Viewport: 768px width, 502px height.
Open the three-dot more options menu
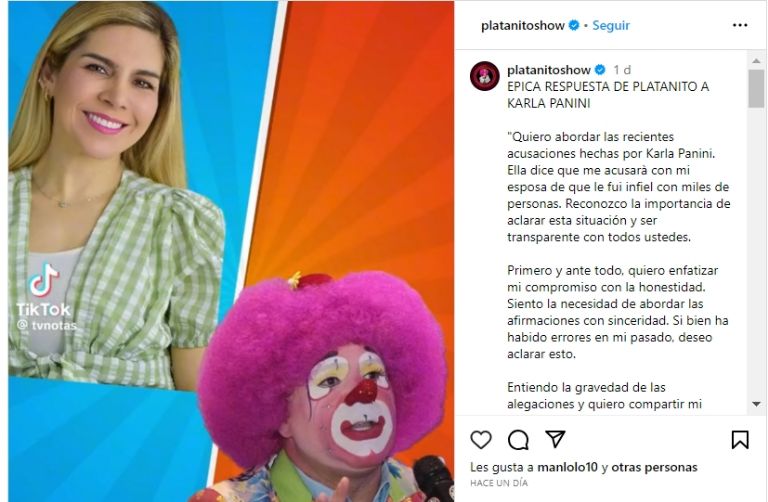[740, 25]
